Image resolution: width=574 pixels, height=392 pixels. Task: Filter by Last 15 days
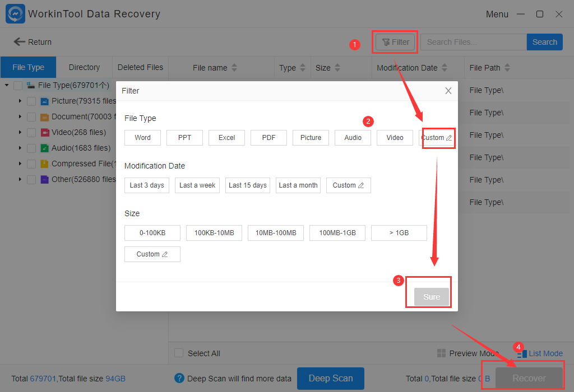[x=248, y=185]
